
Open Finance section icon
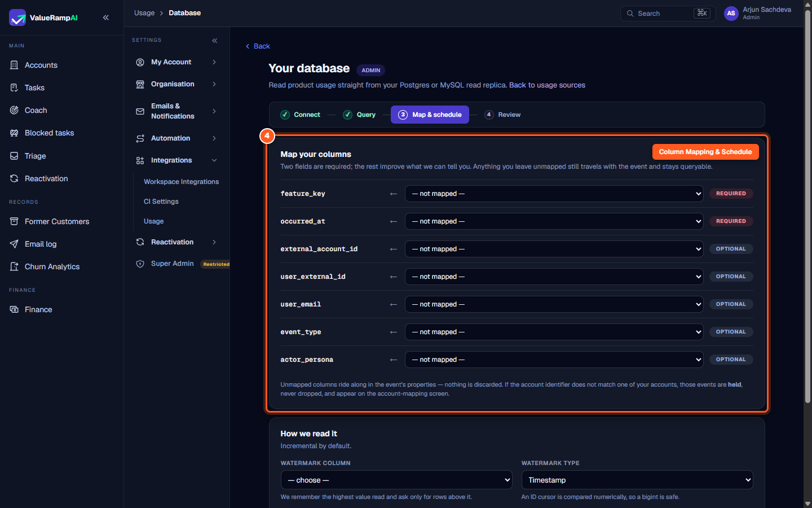click(14, 309)
